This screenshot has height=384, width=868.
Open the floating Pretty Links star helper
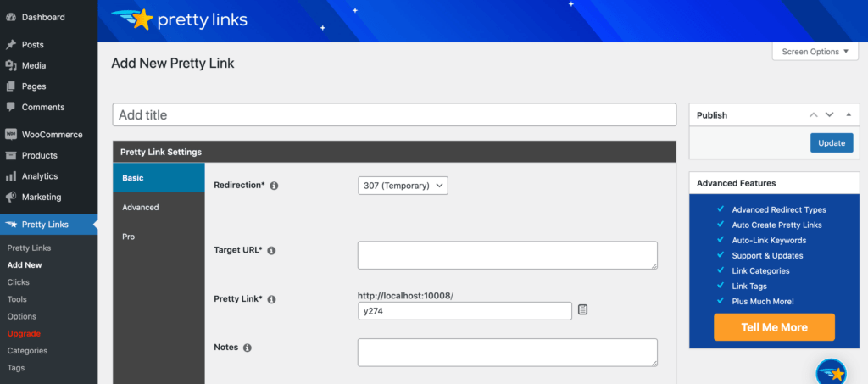coord(832,372)
